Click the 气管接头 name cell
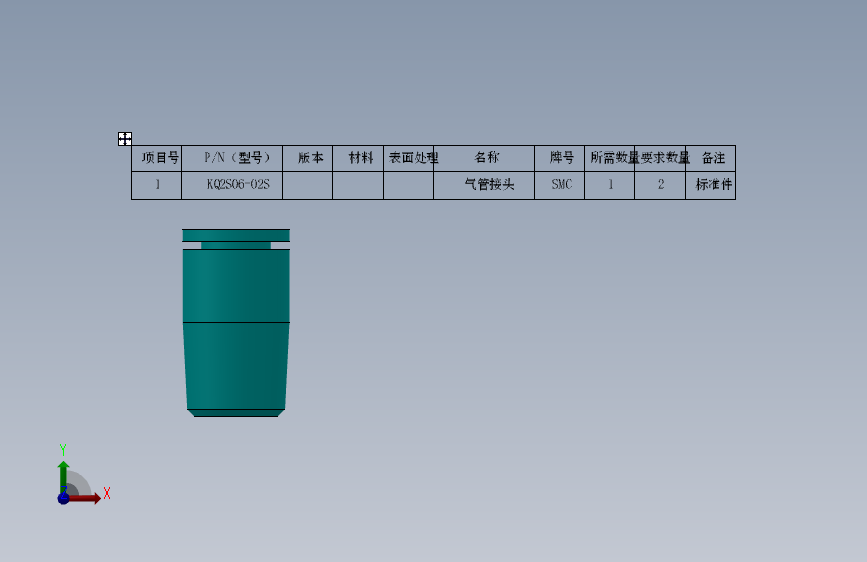Image resolution: width=867 pixels, height=562 pixels. pyautogui.click(x=484, y=185)
